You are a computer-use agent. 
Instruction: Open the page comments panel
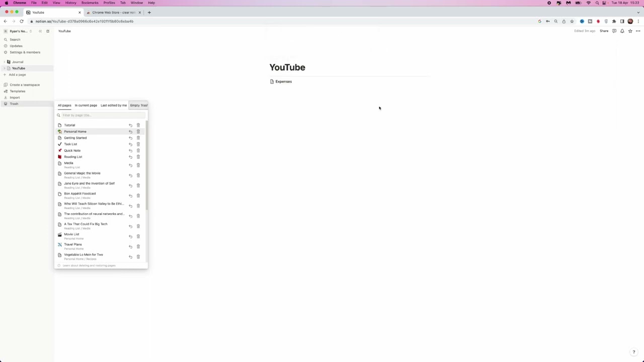pyautogui.click(x=614, y=31)
